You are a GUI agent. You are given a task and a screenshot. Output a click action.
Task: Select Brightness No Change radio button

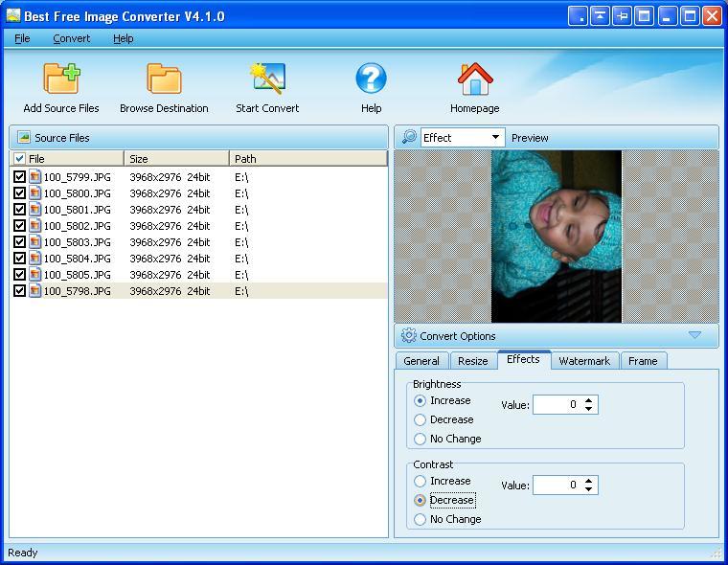coord(420,439)
